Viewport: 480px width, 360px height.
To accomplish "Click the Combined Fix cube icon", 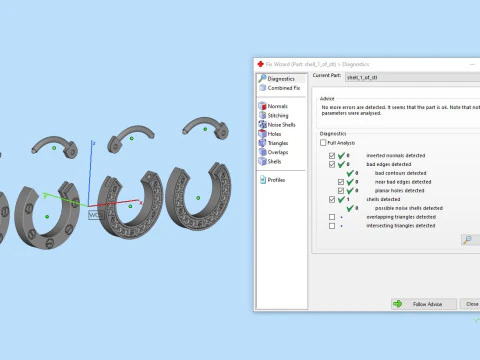I will pyautogui.click(x=262, y=88).
